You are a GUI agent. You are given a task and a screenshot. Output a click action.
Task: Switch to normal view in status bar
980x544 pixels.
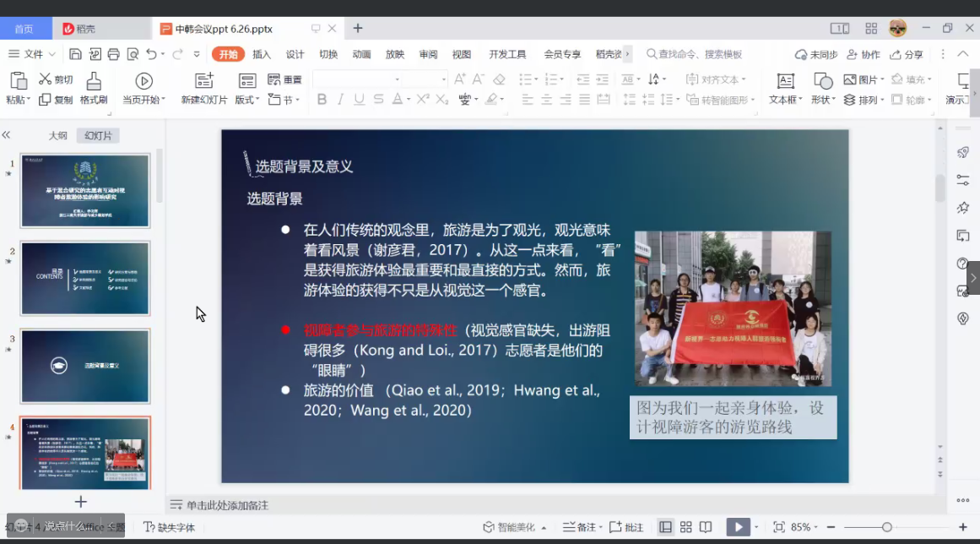point(666,527)
